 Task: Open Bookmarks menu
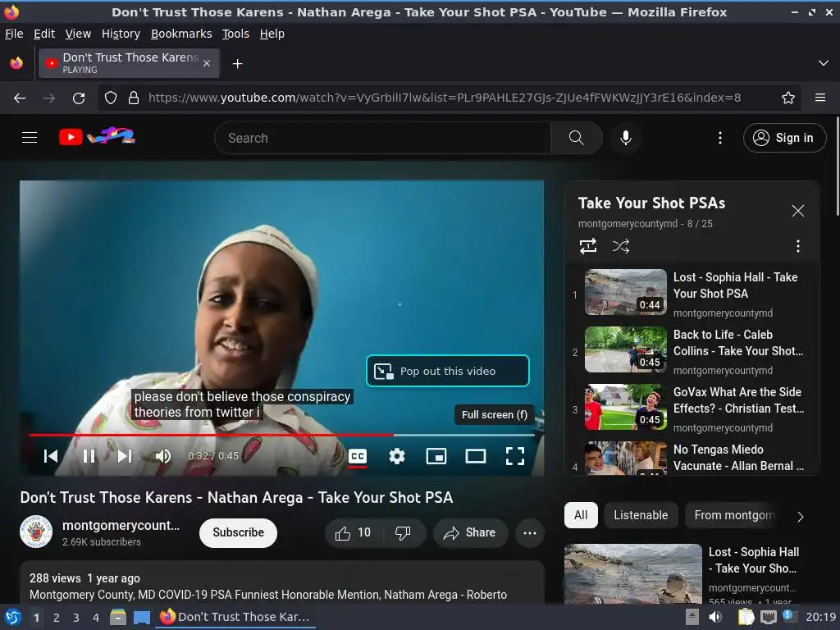(x=181, y=34)
